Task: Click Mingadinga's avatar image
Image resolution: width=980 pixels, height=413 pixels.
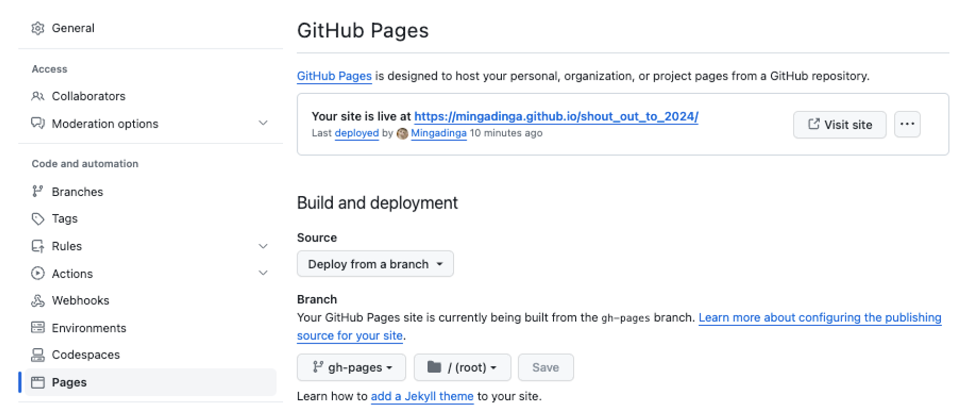Action: (402, 133)
